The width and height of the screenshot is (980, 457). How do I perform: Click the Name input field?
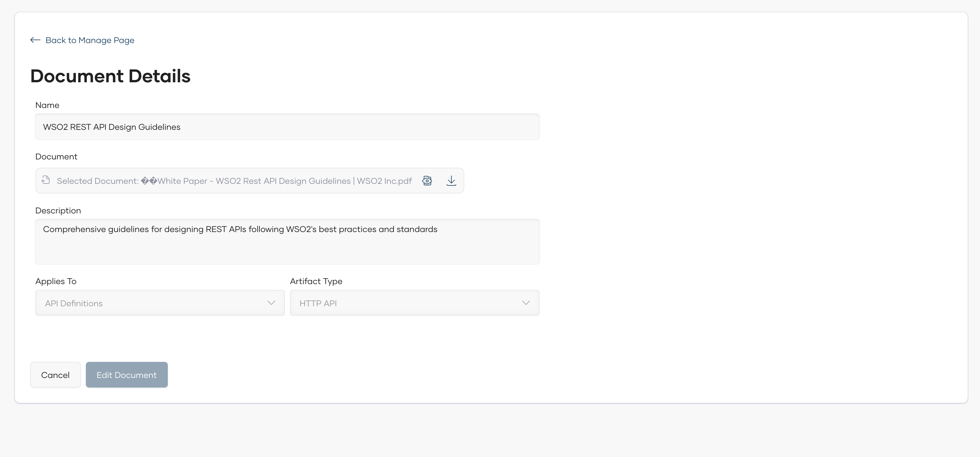click(287, 127)
